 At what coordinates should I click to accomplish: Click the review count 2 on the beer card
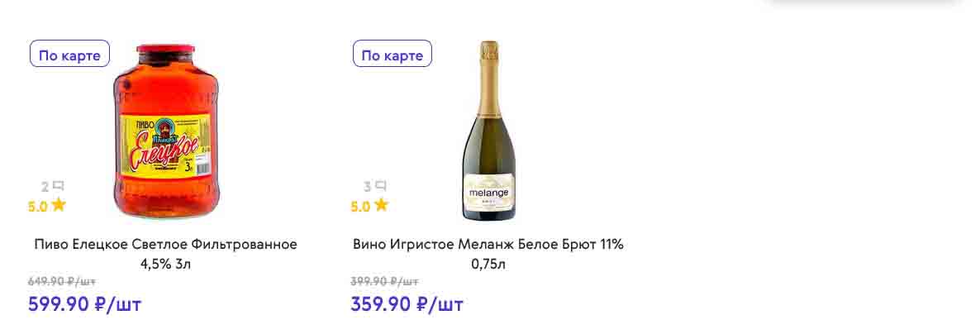[45, 187]
